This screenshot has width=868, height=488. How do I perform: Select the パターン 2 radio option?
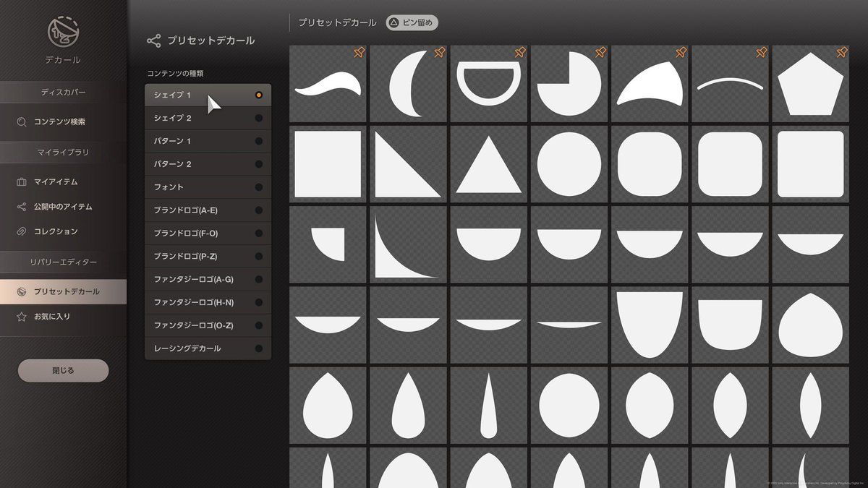click(x=259, y=165)
